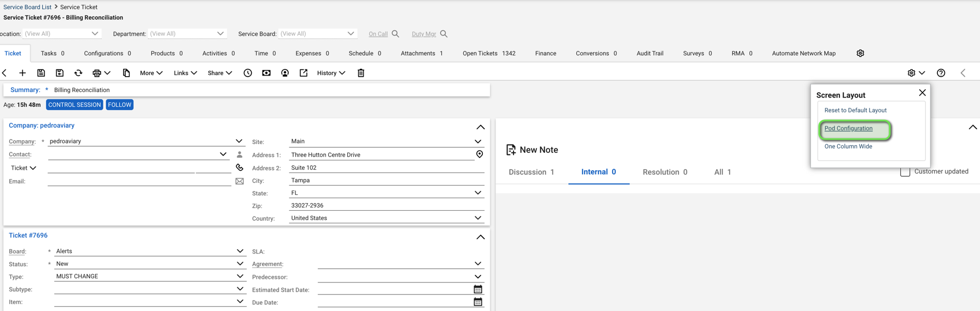980x311 pixels.
Task: Open the Due Date calendar picker
Action: pyautogui.click(x=478, y=302)
